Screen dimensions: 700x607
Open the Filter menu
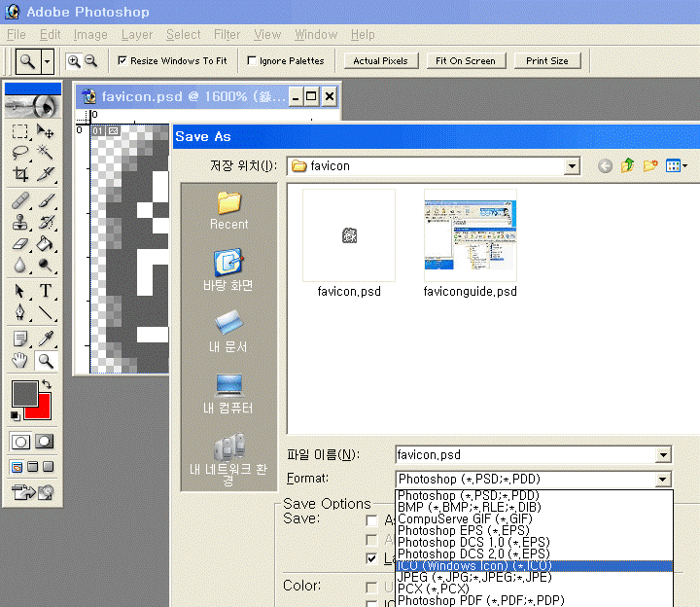227,34
